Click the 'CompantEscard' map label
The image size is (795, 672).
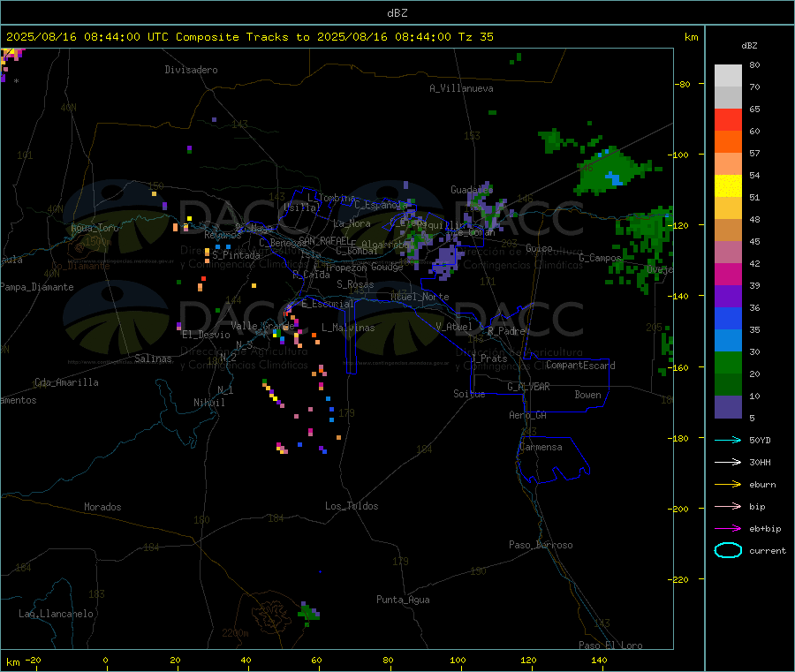coord(580,365)
